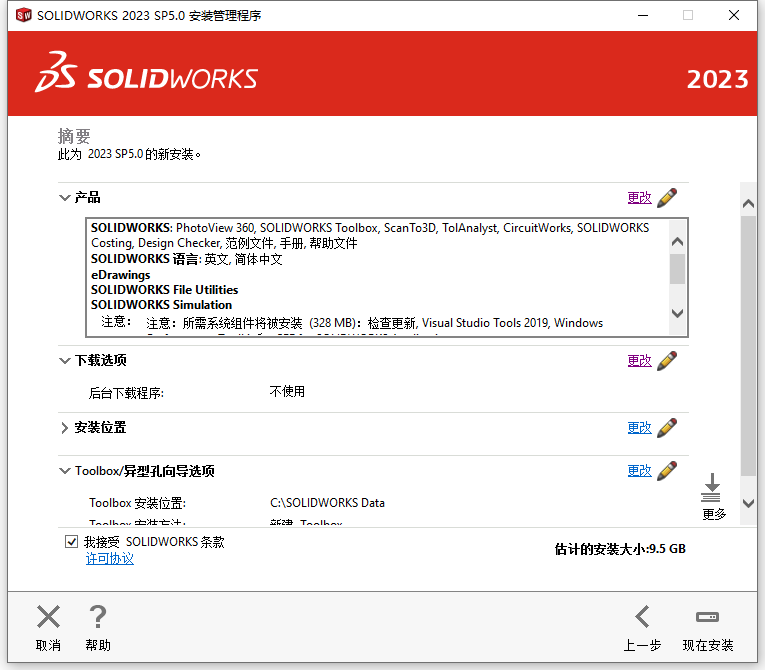765x670 pixels.
Task: Toggle the 我接受 SOLIDWORKS 条款 checkbox
Action: point(71,542)
